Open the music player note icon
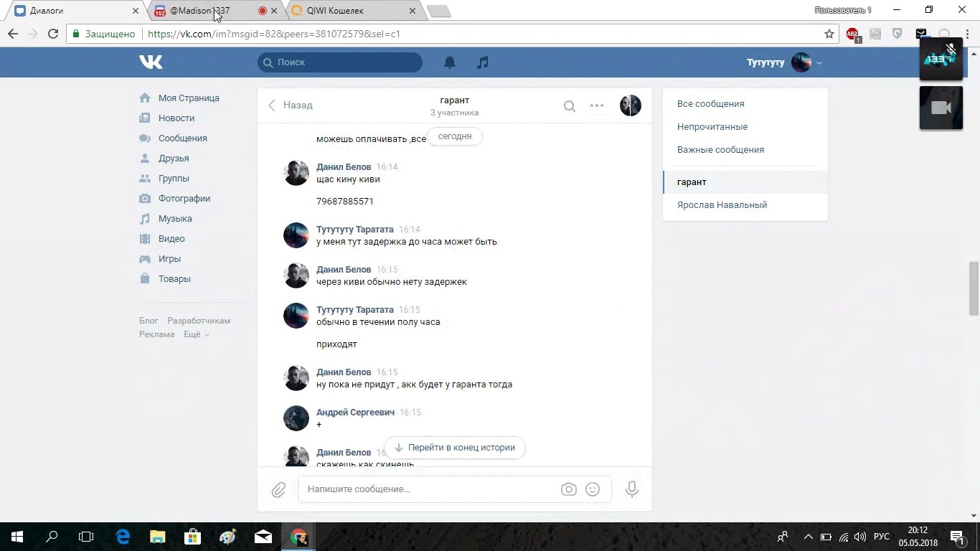This screenshot has height=551, width=980. [483, 62]
